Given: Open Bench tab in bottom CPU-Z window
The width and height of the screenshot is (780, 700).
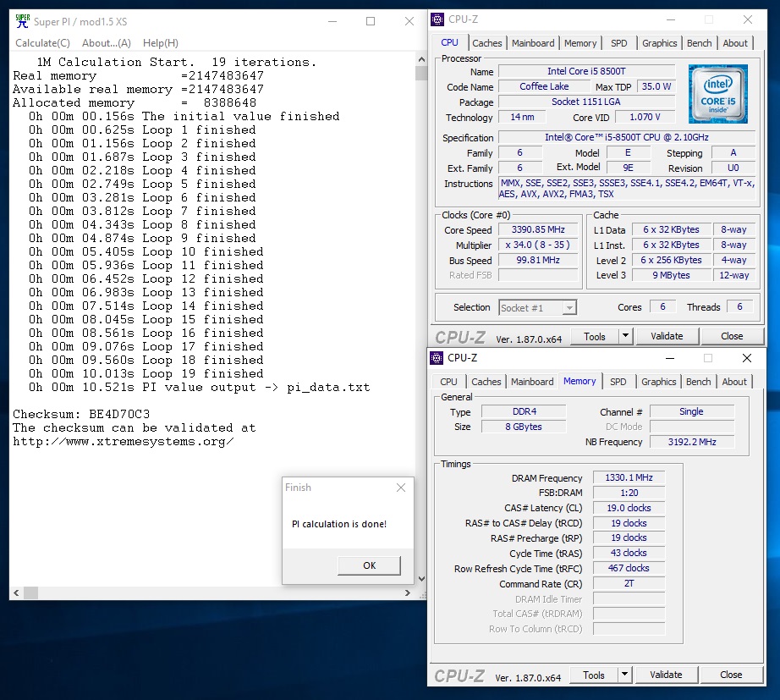Looking at the screenshot, I should click(698, 382).
